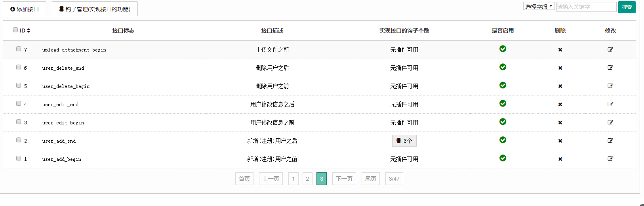This screenshot has height=206, width=644.
Task: Click edit icon for upload_attachment_begin row
Action: [x=610, y=50]
